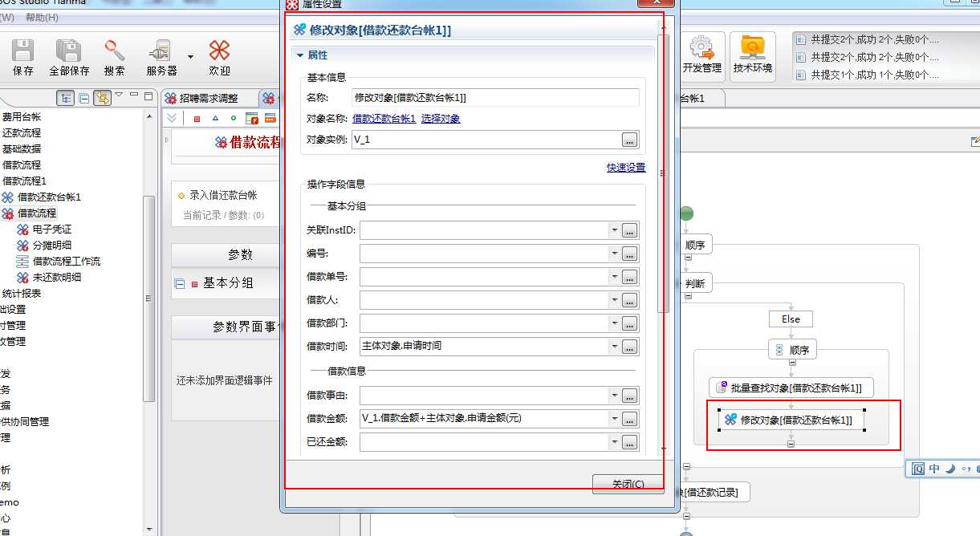Open the 借款单号 dropdown arrow
This screenshot has width=980, height=536.
[615, 277]
